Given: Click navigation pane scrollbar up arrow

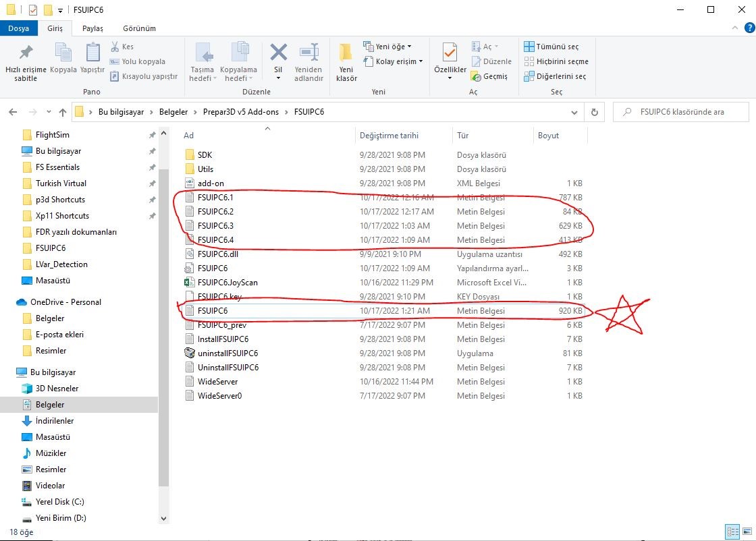Looking at the screenshot, I should click(163, 132).
